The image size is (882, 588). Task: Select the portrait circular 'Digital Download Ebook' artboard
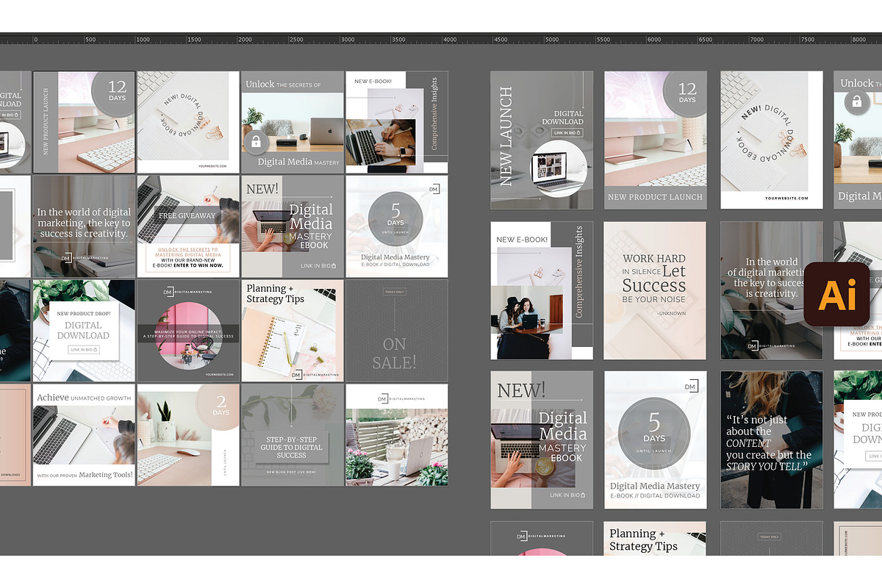tap(772, 140)
